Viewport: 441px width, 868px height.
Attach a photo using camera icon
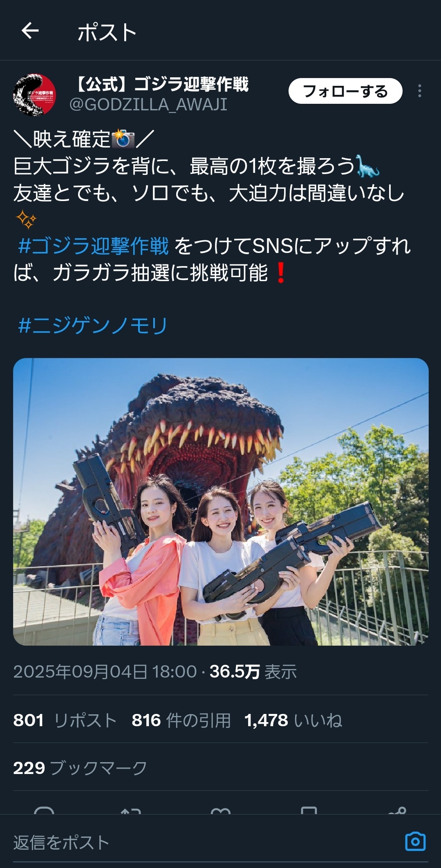tap(415, 842)
